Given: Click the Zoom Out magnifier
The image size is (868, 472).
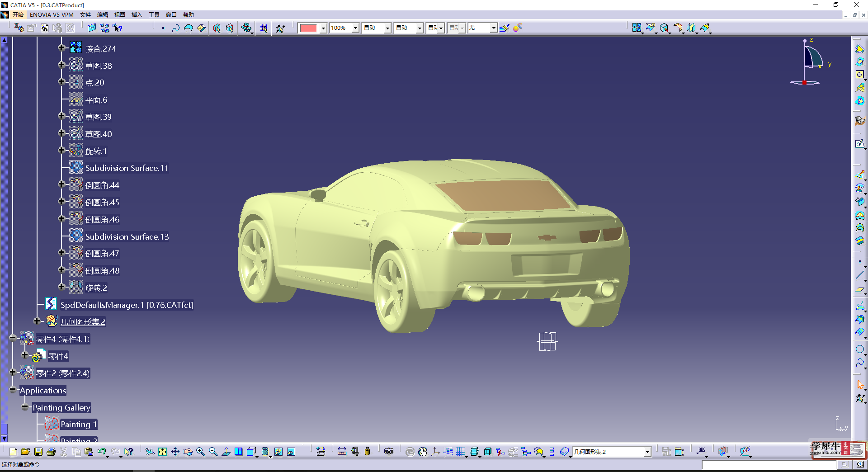Looking at the screenshot, I should [213, 452].
